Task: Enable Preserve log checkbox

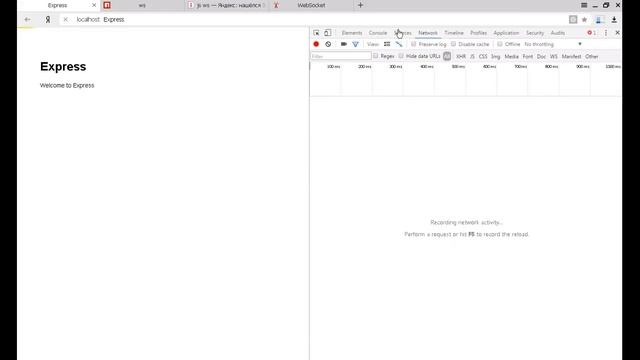Action: [413, 44]
